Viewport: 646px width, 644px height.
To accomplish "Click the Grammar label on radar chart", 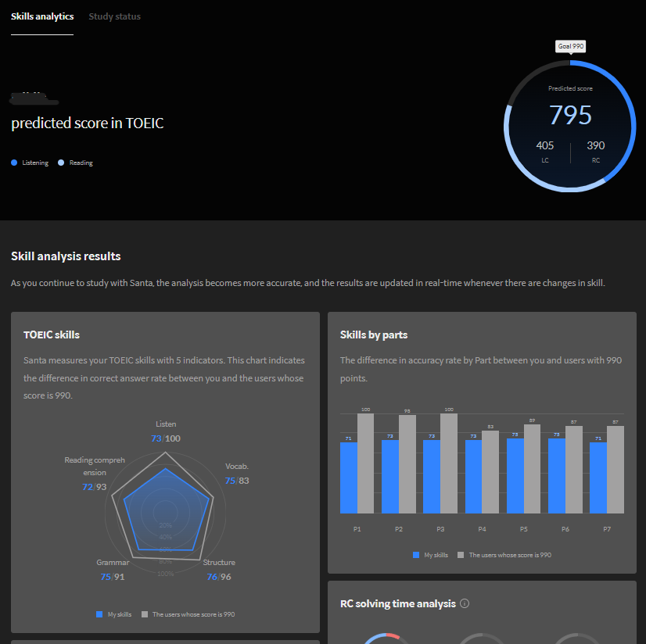I will [113, 563].
